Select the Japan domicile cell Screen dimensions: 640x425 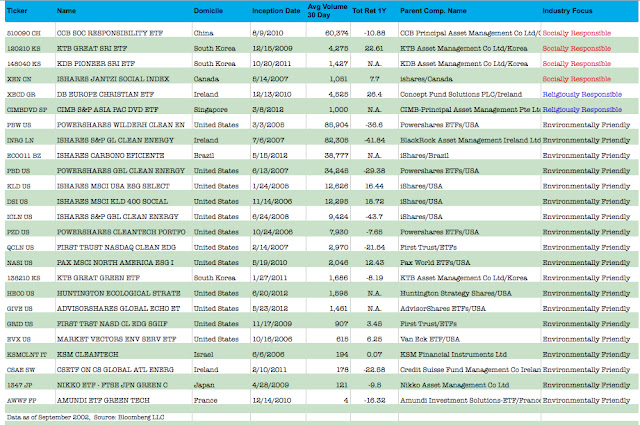204,385
